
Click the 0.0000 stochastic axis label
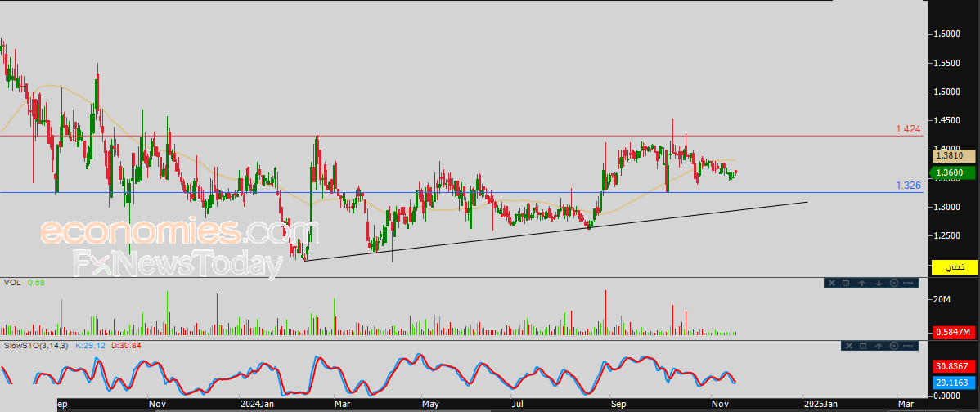click(947, 396)
